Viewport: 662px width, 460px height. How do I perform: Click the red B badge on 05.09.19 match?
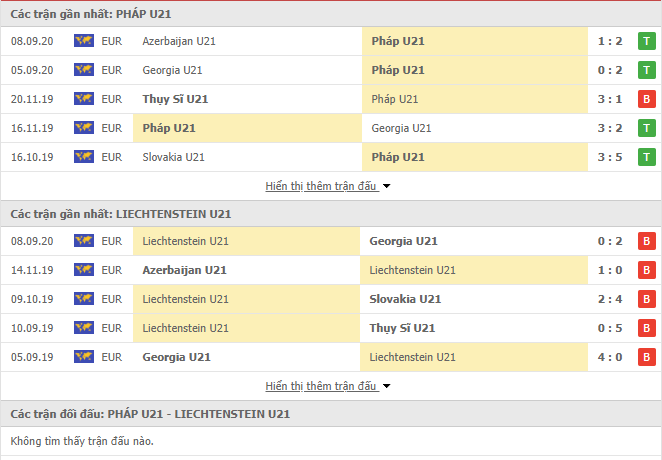[646, 357]
